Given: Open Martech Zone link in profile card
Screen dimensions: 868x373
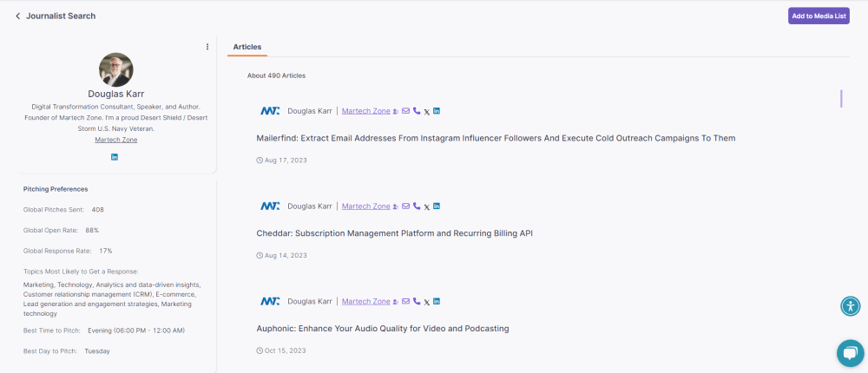Looking at the screenshot, I should [x=116, y=140].
